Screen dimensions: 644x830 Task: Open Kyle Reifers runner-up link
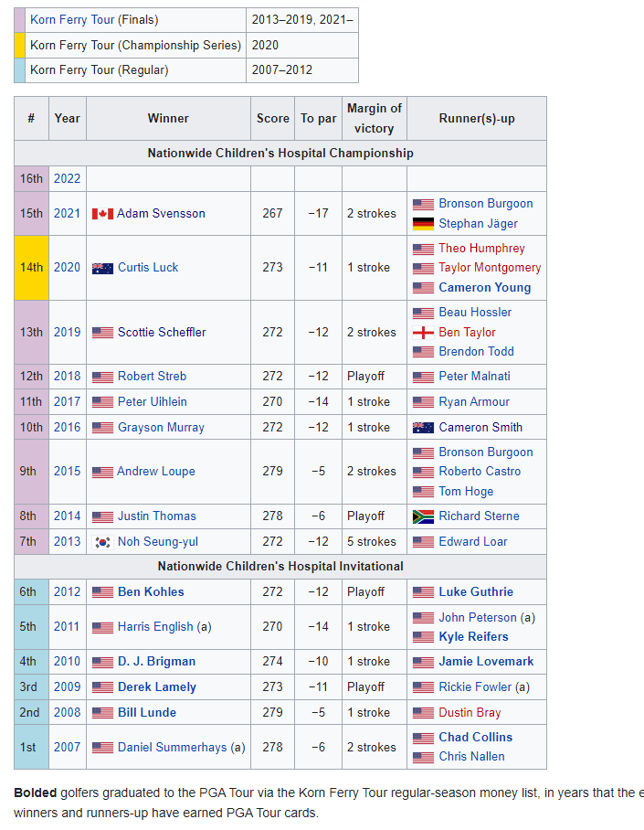tap(473, 637)
